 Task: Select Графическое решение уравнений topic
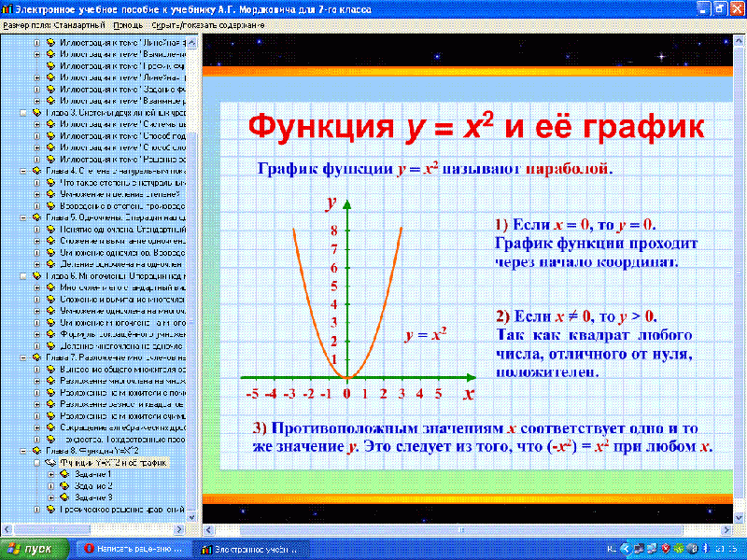(x=121, y=510)
